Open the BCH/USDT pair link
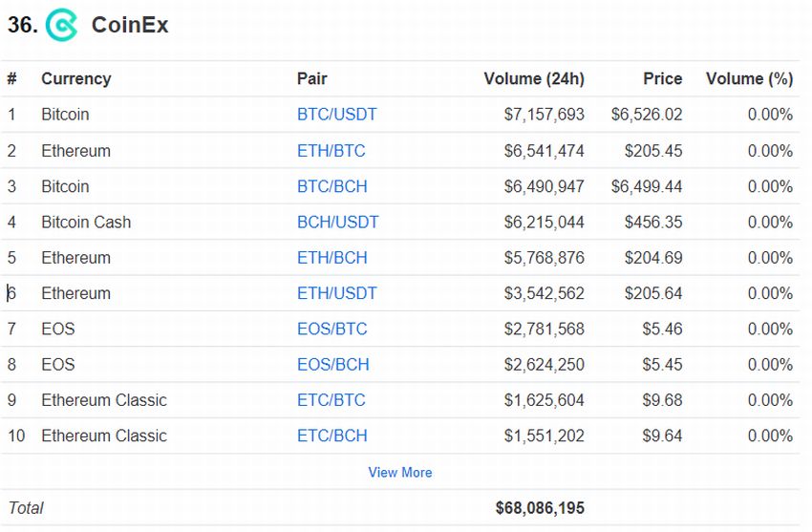Image resolution: width=812 pixels, height=532 pixels. pyautogui.click(x=337, y=222)
